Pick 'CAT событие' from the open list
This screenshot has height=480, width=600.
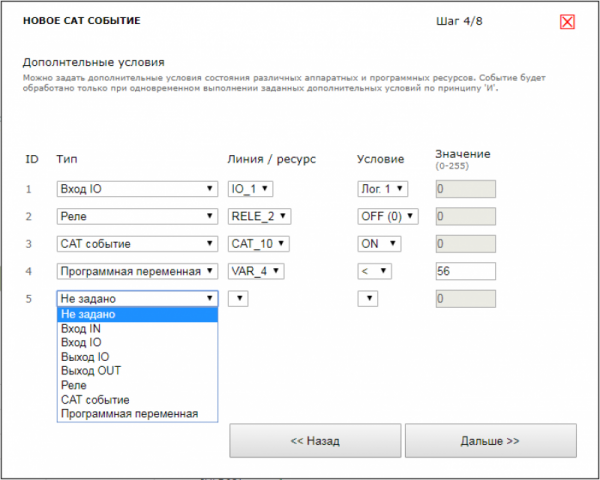(x=137, y=400)
